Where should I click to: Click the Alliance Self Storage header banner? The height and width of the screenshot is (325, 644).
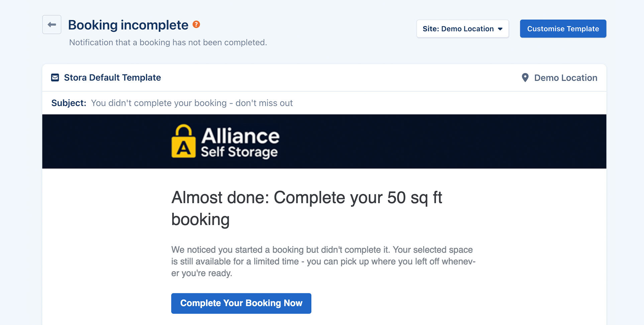[x=324, y=141]
